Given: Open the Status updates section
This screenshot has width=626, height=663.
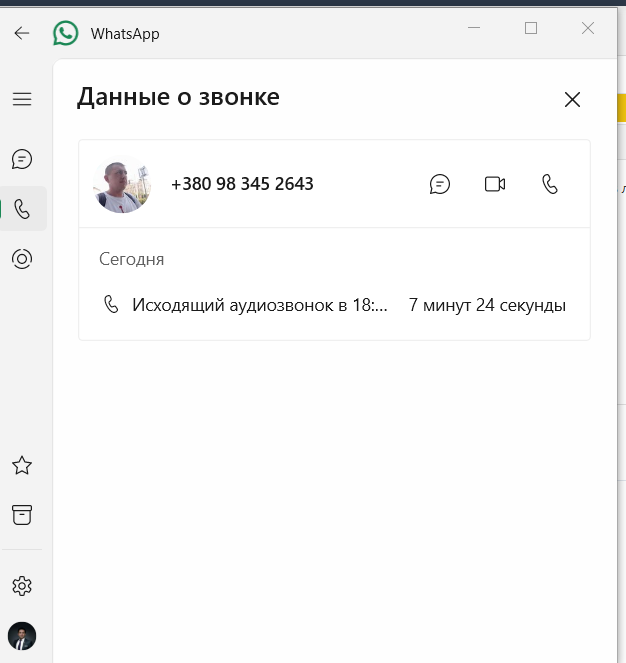Looking at the screenshot, I should (22, 259).
